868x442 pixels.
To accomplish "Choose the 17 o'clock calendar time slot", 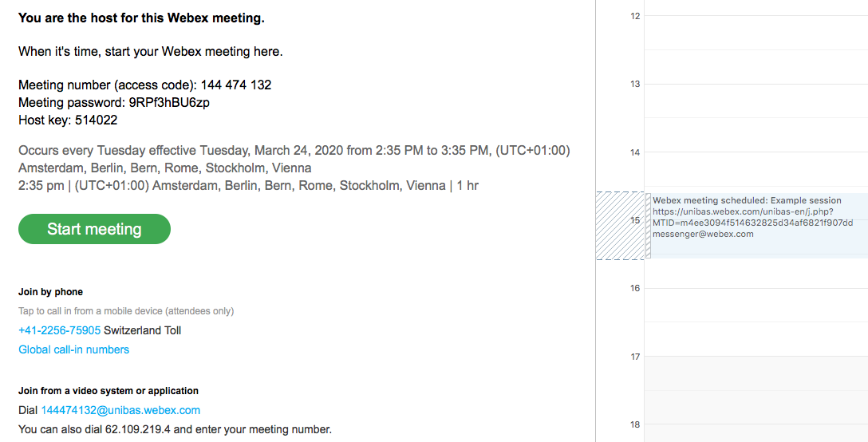I will click(755, 373).
